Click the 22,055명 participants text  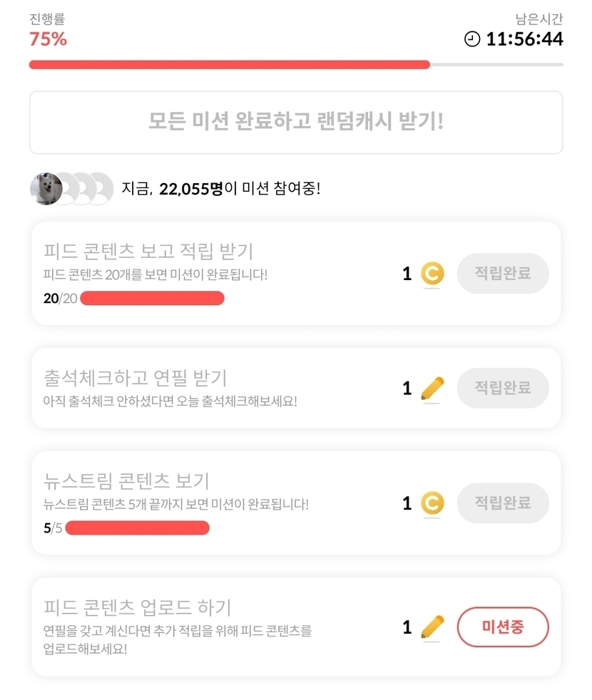click(x=191, y=189)
